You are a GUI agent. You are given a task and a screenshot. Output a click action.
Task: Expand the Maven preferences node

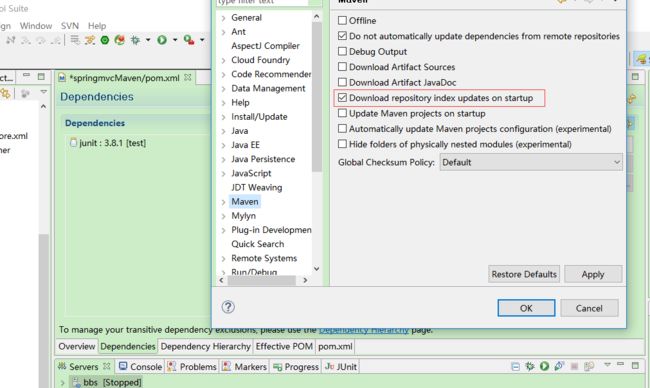tap(223, 202)
